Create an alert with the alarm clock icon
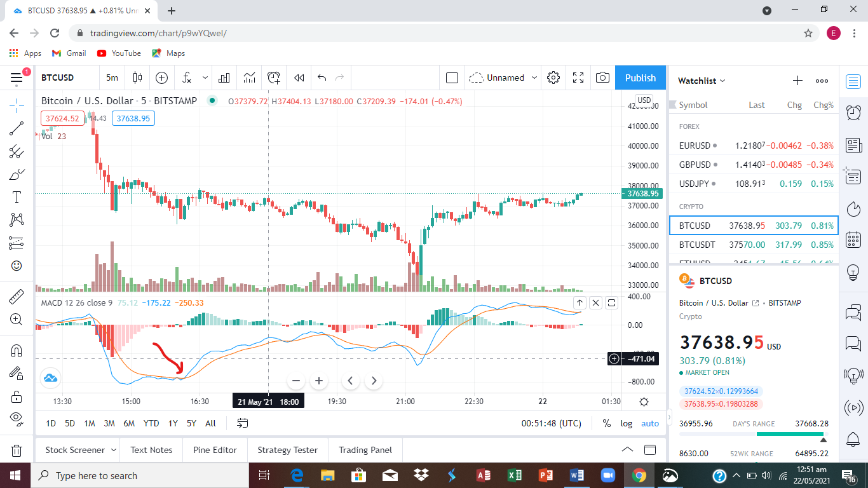This screenshot has width=868, height=488. 274,78
